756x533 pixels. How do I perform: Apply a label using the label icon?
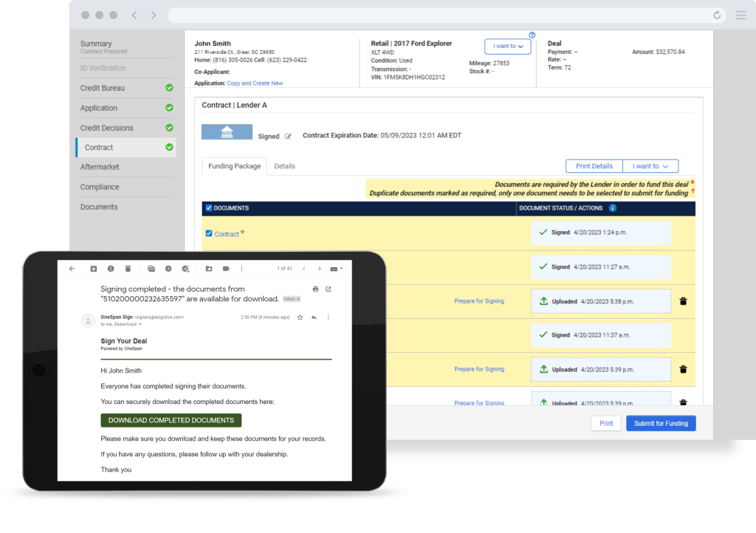tap(226, 269)
